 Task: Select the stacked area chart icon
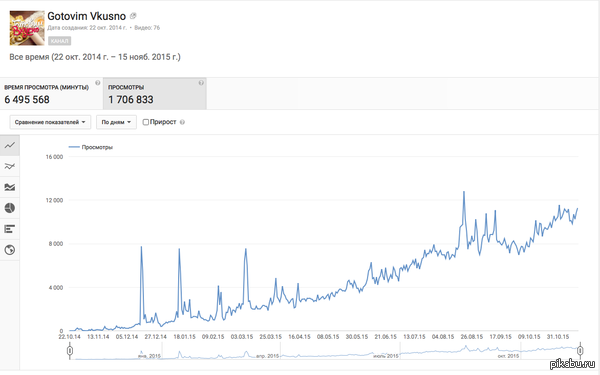tap(10, 187)
